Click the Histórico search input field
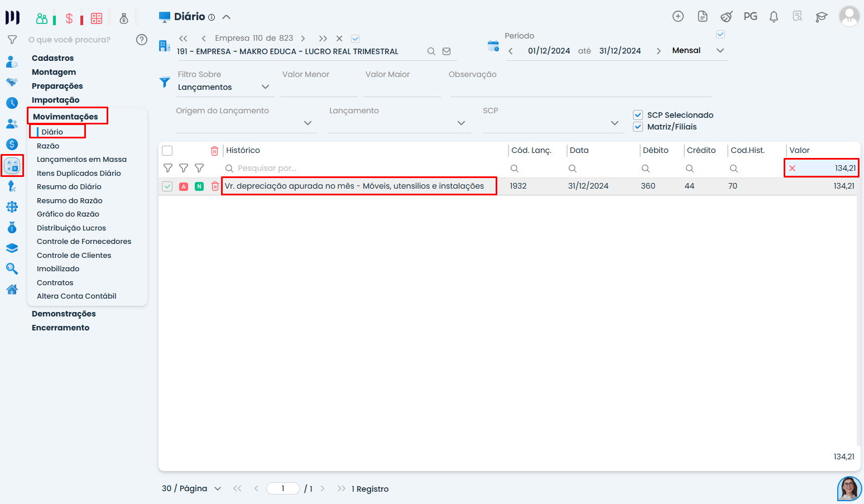The image size is (864, 504). [363, 168]
